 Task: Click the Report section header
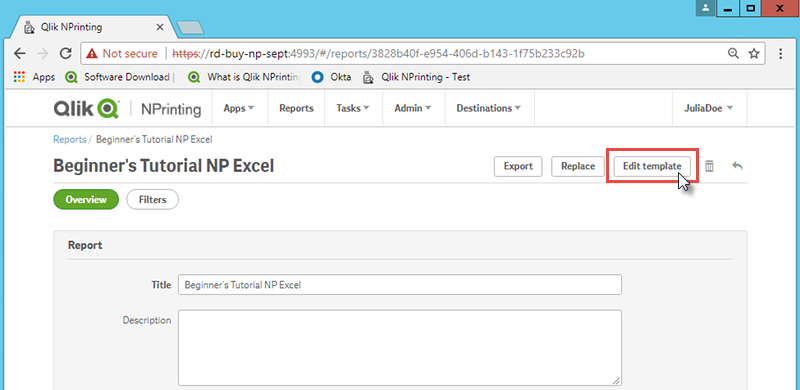tap(85, 246)
